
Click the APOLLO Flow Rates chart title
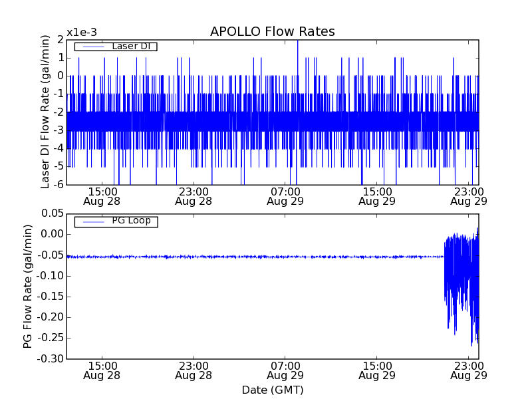point(272,31)
